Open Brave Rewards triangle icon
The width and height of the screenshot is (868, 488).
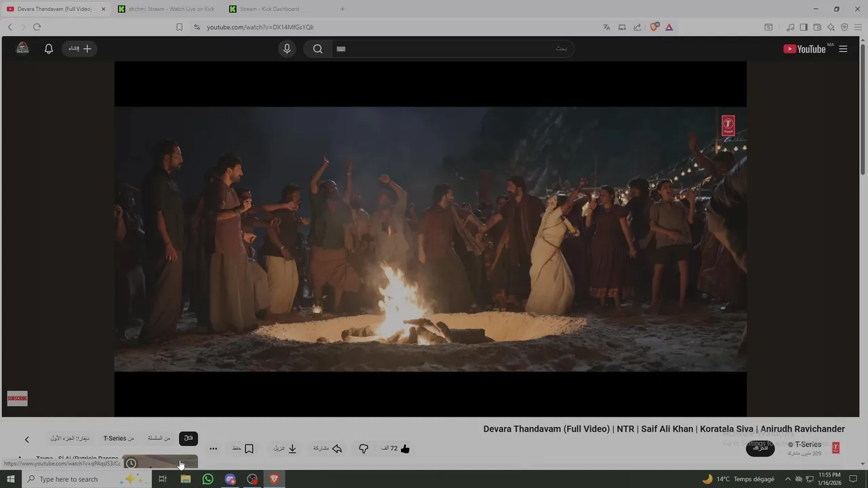click(x=669, y=27)
